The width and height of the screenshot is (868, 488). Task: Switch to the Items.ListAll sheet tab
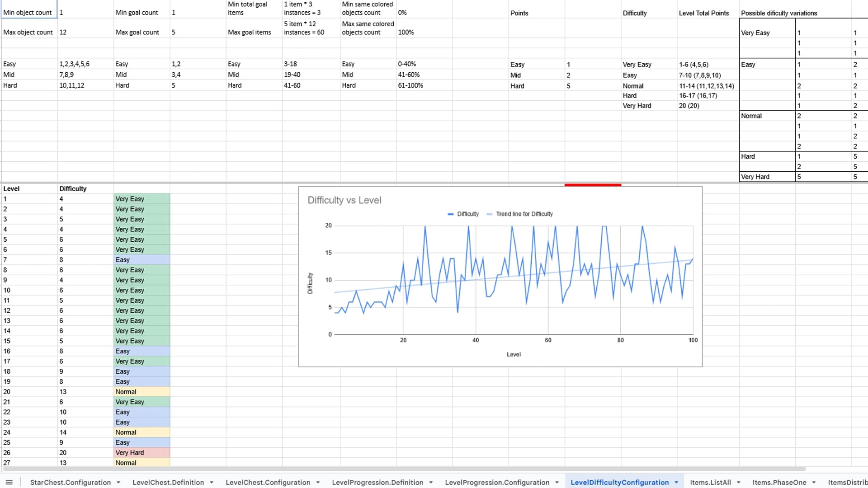712,482
